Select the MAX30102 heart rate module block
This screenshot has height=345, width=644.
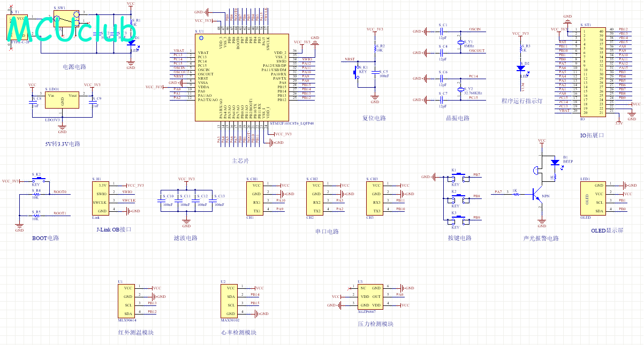[x=230, y=301]
